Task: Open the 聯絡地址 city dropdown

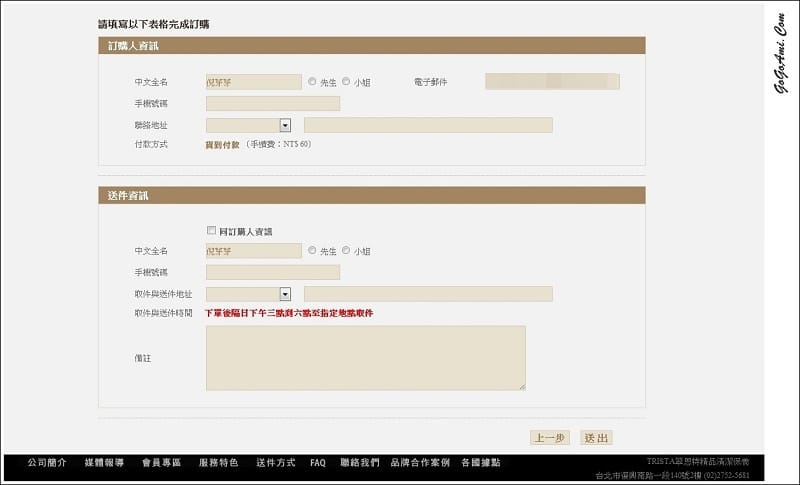Action: point(248,125)
